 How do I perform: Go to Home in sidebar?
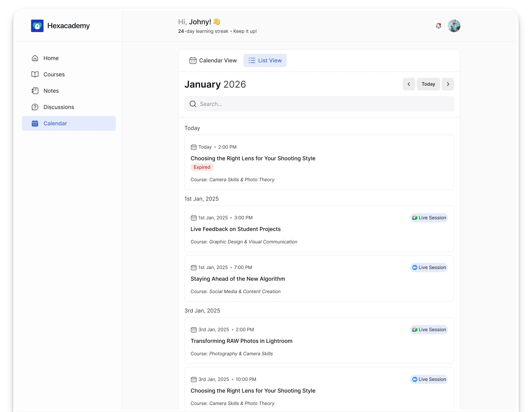[69, 58]
